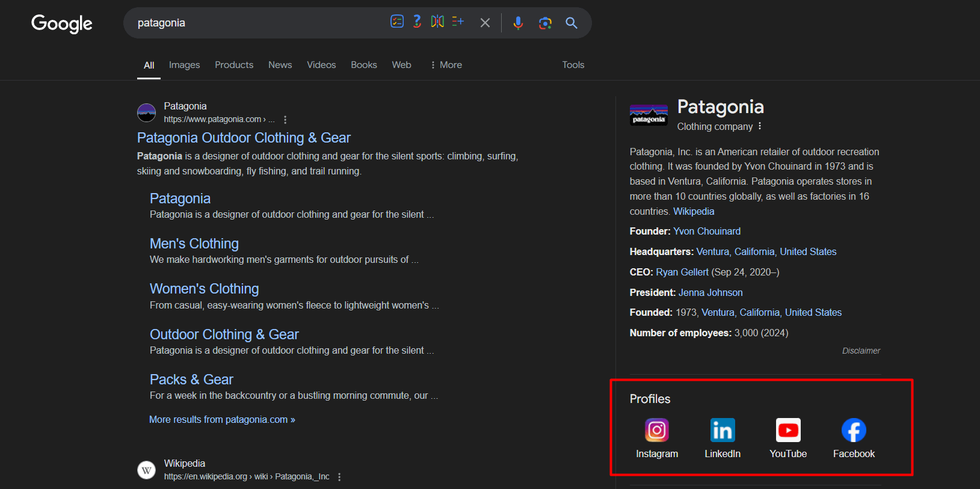This screenshot has height=489, width=980.
Task: Click the list-plus icon in search bar
Action: (458, 22)
